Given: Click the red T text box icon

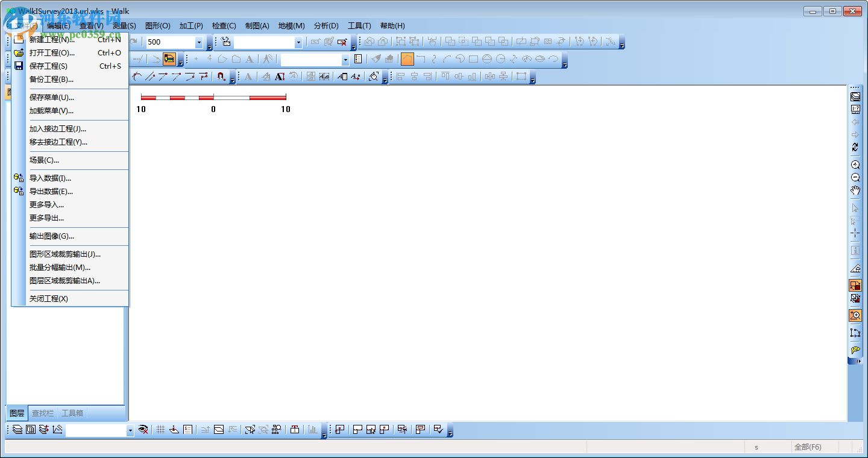Looking at the screenshot, I should (x=295, y=430).
